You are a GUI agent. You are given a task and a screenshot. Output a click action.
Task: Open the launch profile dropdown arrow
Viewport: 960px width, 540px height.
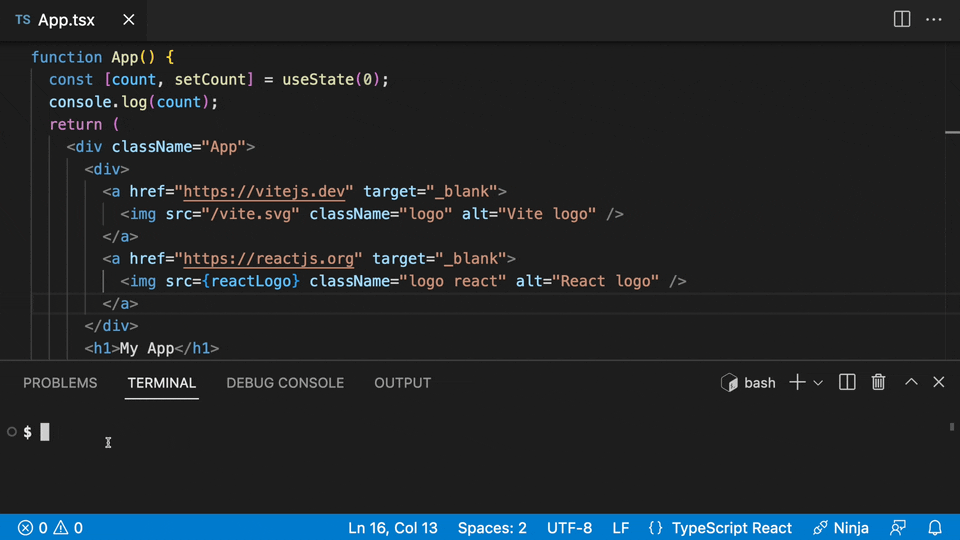click(818, 382)
